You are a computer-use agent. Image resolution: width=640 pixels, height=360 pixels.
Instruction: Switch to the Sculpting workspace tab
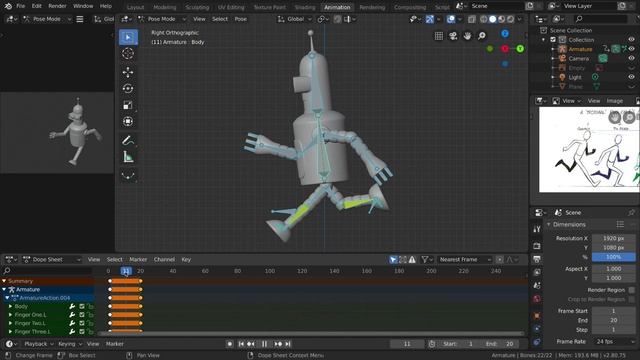tap(197, 7)
